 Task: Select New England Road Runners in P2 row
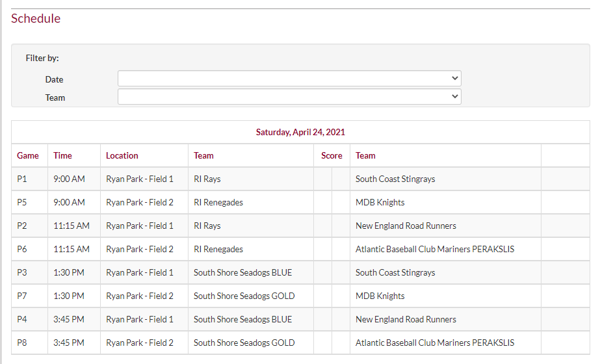[x=406, y=226]
